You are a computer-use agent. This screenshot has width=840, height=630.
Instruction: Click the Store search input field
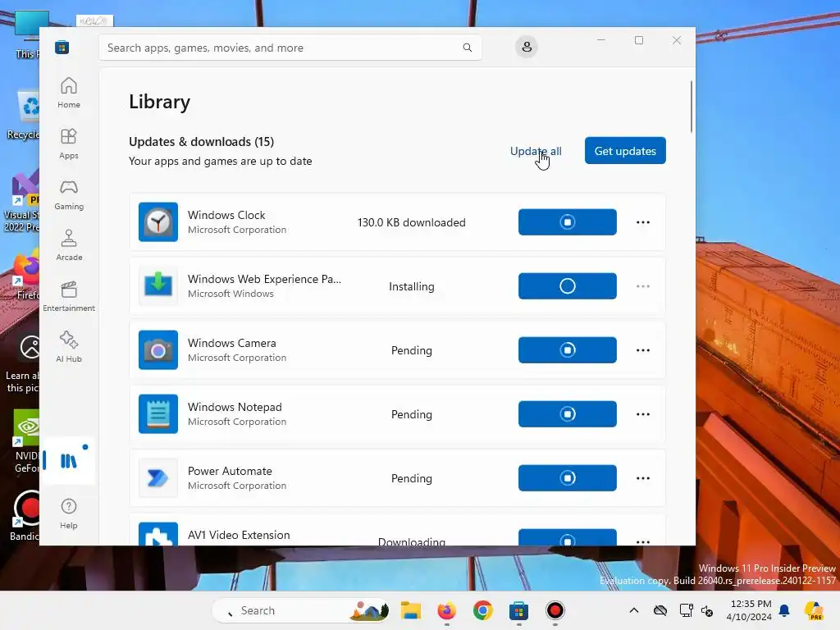click(290, 48)
